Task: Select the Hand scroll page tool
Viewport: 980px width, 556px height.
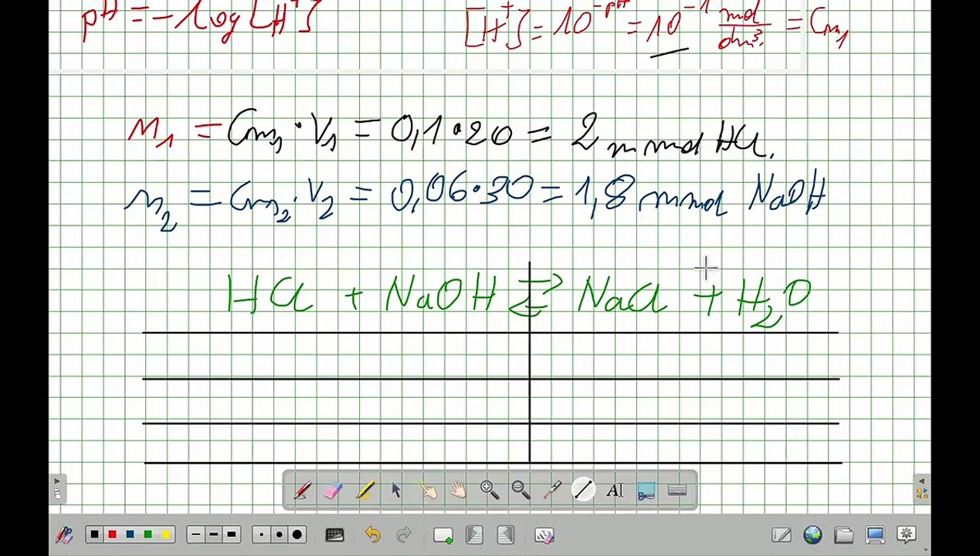Action: click(x=458, y=490)
